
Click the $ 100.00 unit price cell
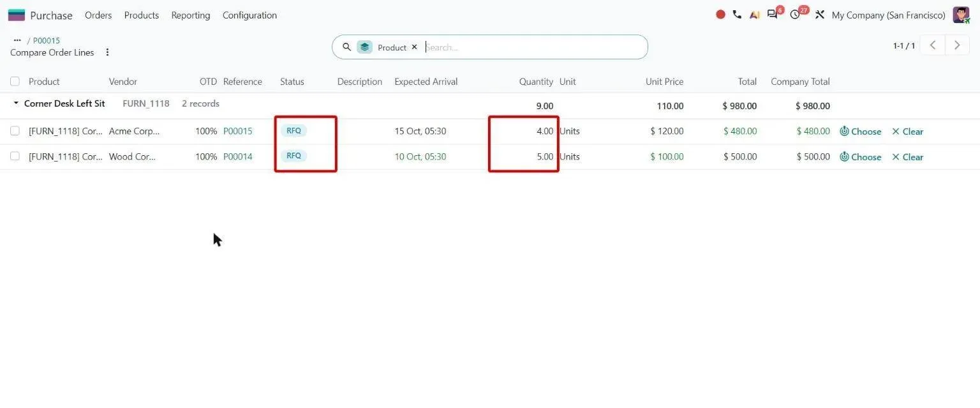click(667, 156)
